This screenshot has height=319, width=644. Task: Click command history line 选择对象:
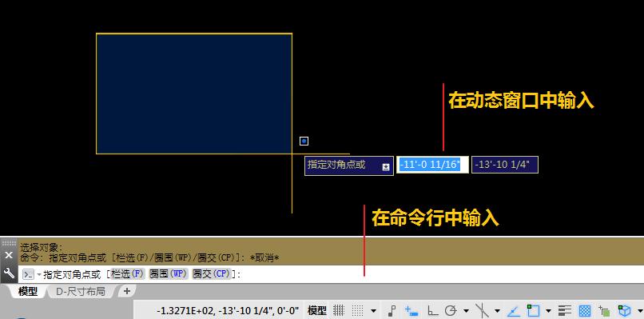[x=41, y=248]
